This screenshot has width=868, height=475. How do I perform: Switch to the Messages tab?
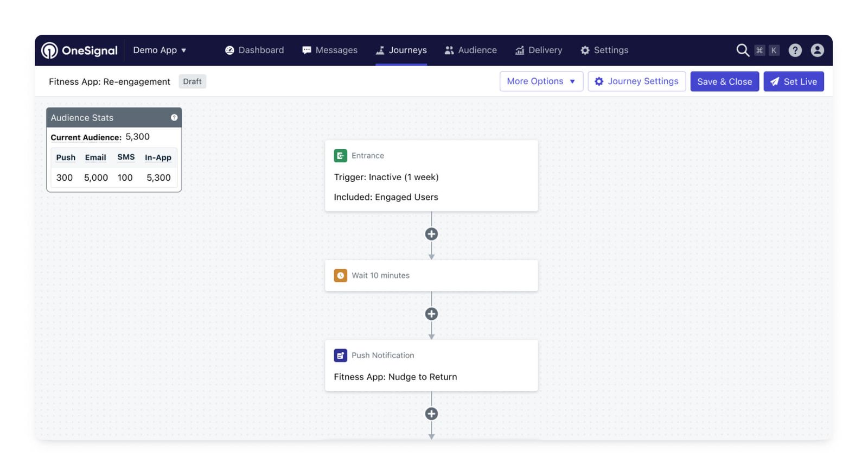click(x=330, y=50)
